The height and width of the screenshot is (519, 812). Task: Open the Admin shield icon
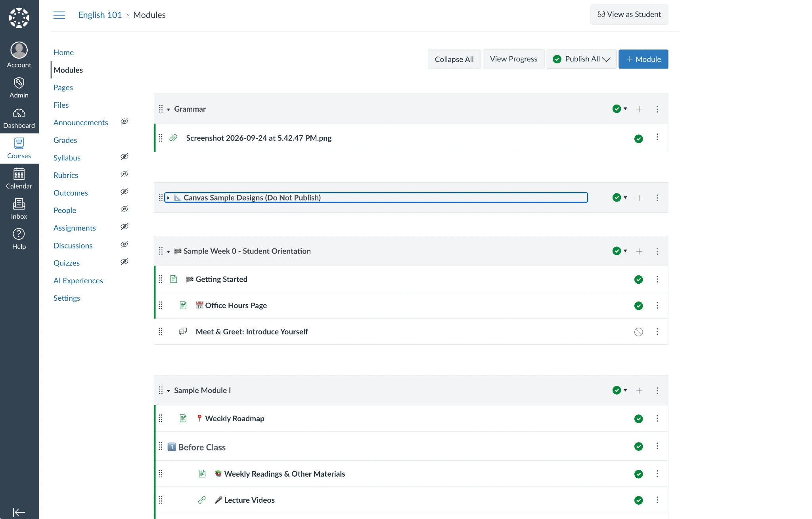19,88
